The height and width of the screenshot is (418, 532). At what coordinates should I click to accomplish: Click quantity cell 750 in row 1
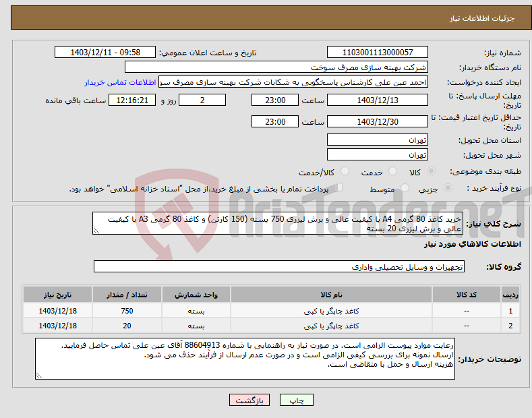[x=127, y=311]
